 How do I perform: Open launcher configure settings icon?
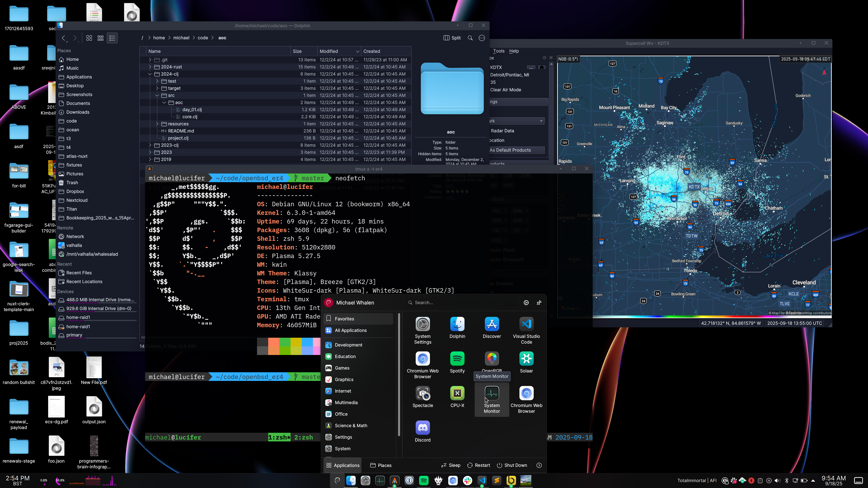(526, 303)
